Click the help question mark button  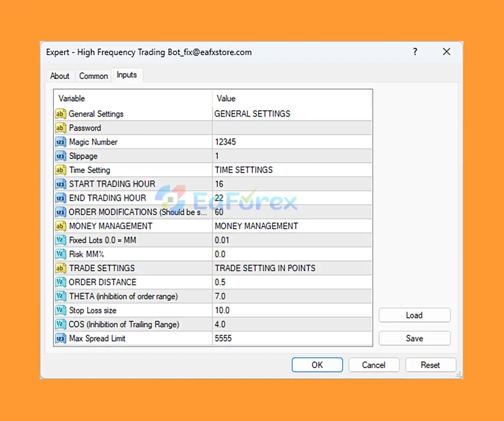[x=415, y=52]
